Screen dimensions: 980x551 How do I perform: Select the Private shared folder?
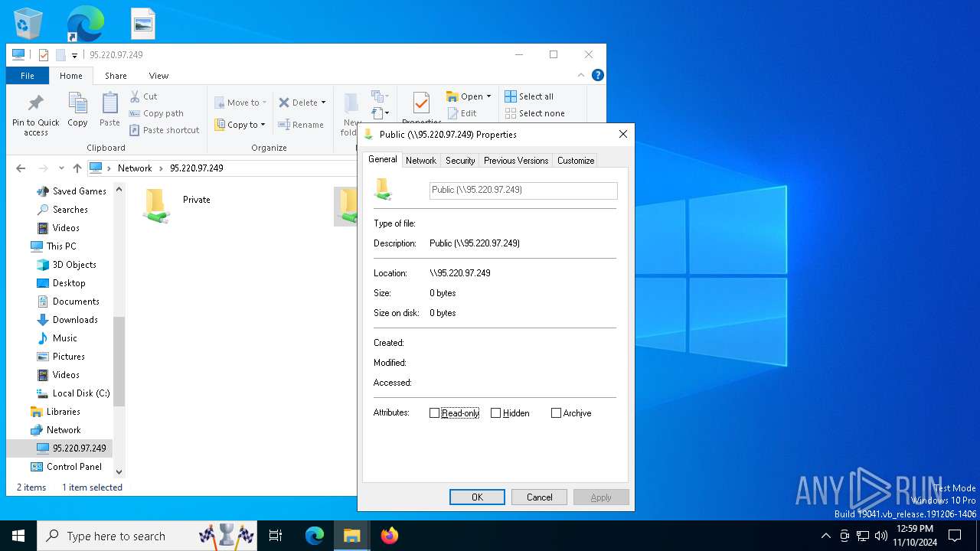(x=177, y=205)
